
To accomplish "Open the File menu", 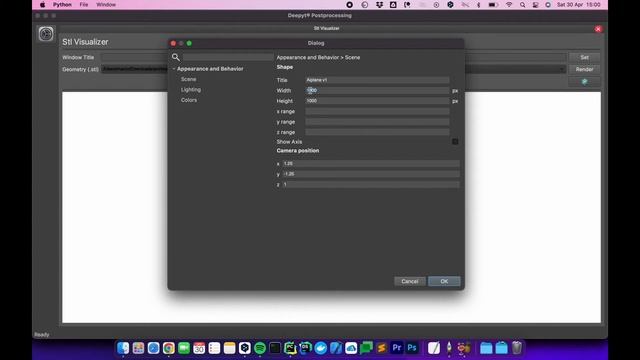I will pos(84,5).
